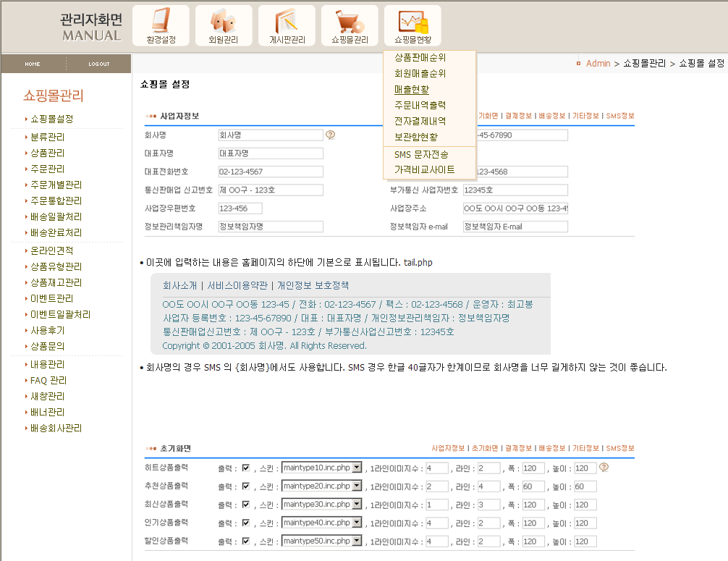Toggle 히트상품출력 output checkbox
The image size is (728, 561).
click(246, 468)
